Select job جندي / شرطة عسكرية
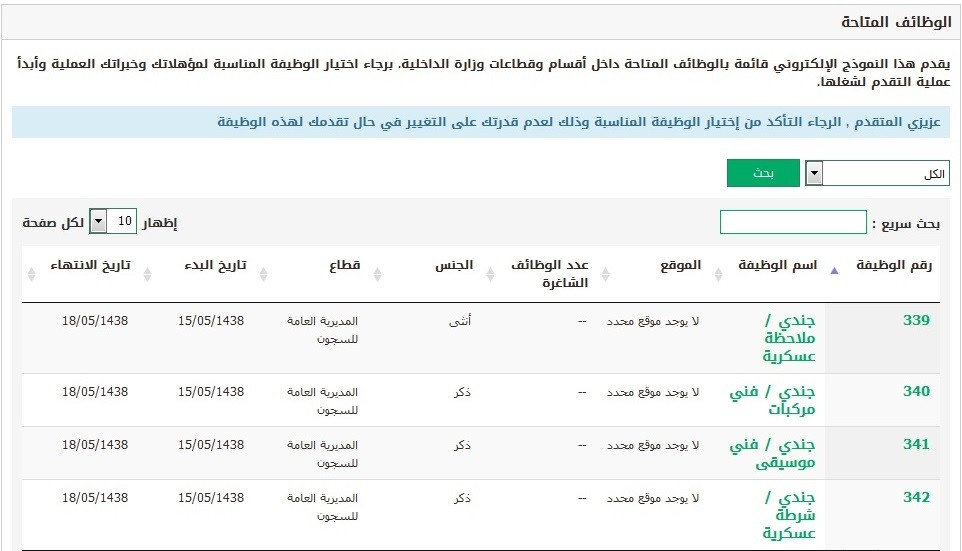 click(x=789, y=515)
